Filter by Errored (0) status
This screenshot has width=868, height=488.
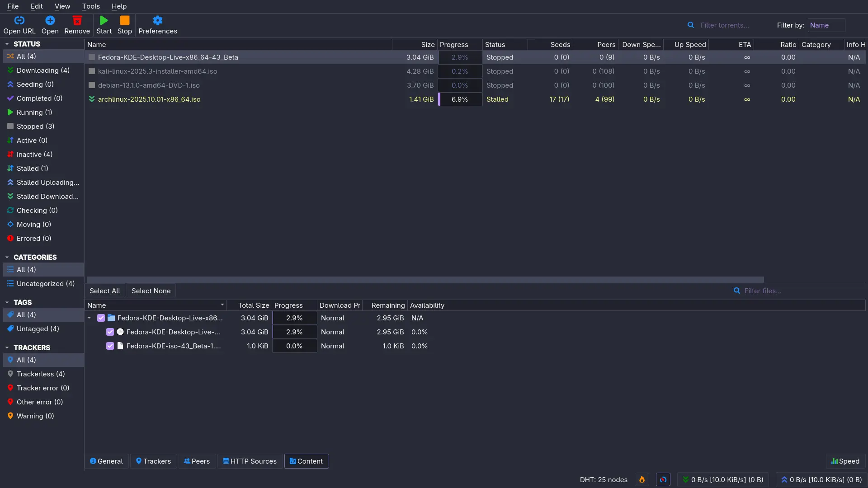43,239
